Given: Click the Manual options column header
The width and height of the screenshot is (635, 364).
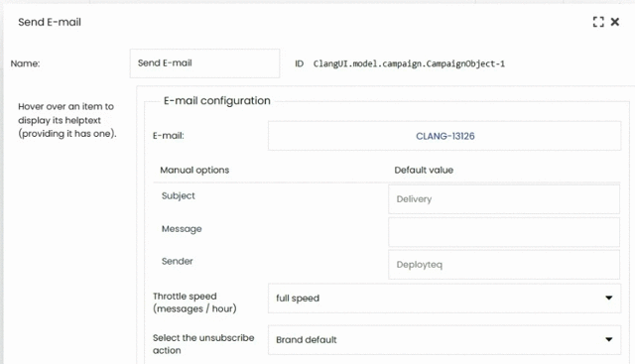Looking at the screenshot, I should click(194, 170).
